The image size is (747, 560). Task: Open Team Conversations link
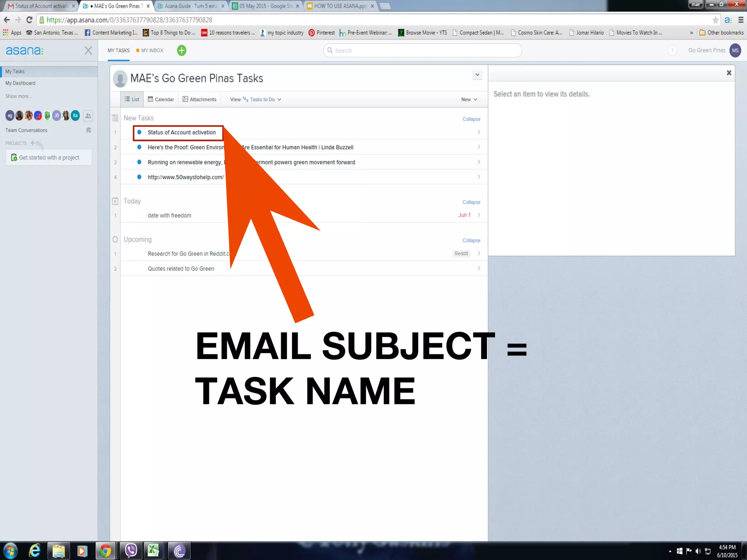[x=26, y=130]
